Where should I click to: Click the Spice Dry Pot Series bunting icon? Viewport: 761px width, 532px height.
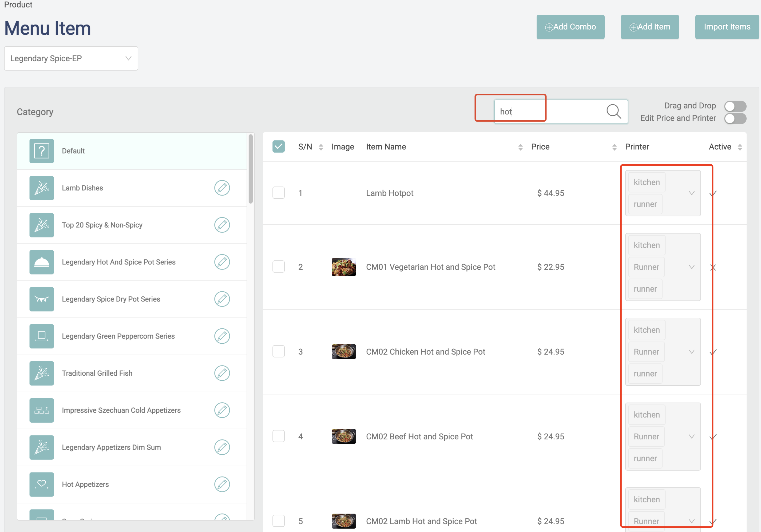(x=41, y=299)
